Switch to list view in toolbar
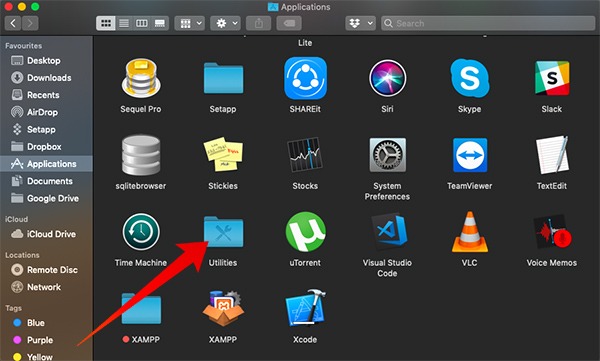The width and height of the screenshot is (600, 361). click(124, 23)
